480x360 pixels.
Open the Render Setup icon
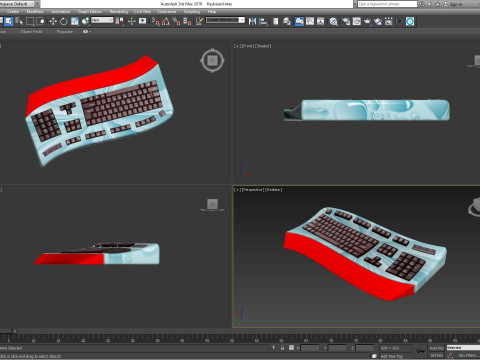(x=346, y=21)
